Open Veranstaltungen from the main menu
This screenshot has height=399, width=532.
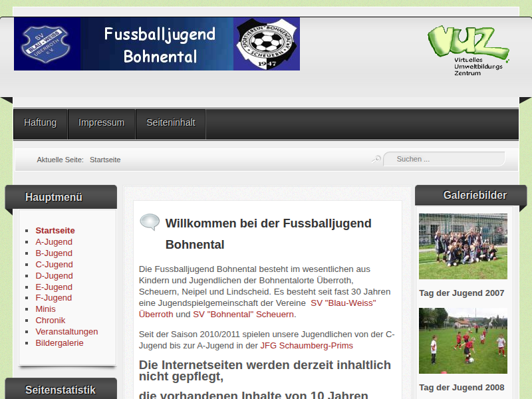66,332
